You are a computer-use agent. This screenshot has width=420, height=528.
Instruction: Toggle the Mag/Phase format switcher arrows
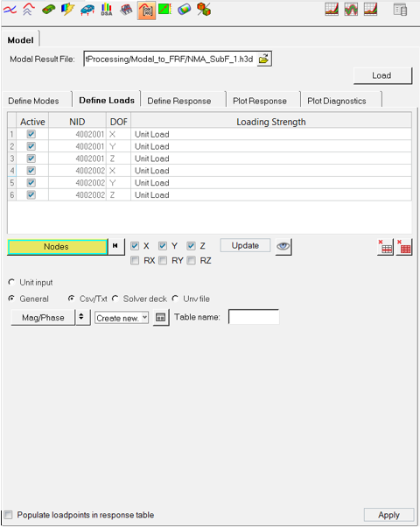click(81, 317)
